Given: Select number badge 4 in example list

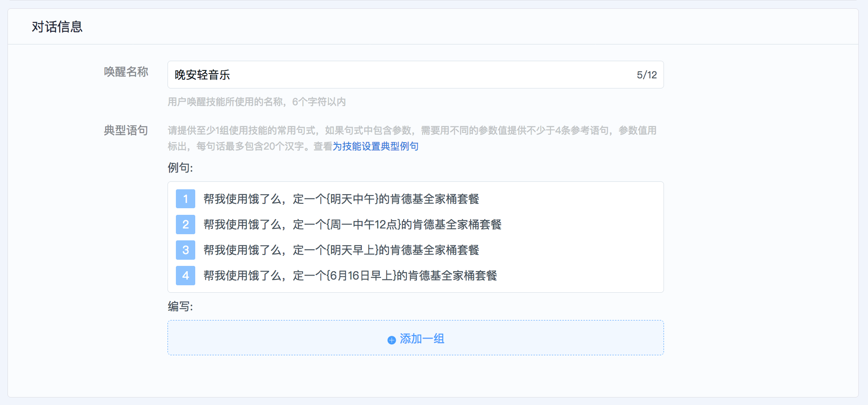Looking at the screenshot, I should (x=186, y=276).
